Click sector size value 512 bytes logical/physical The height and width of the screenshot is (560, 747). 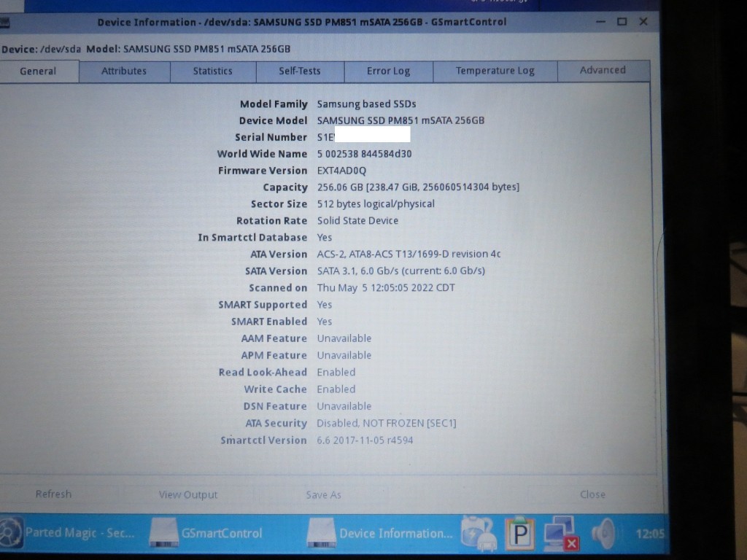tap(376, 204)
